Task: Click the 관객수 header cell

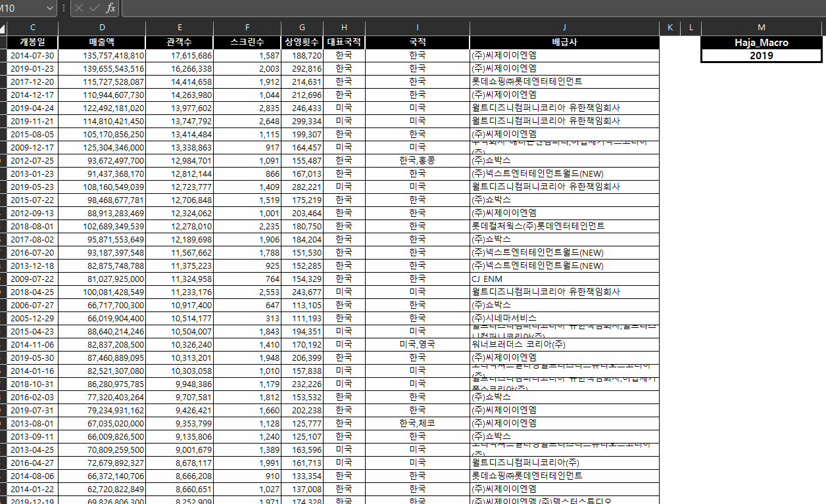Action: point(180,42)
